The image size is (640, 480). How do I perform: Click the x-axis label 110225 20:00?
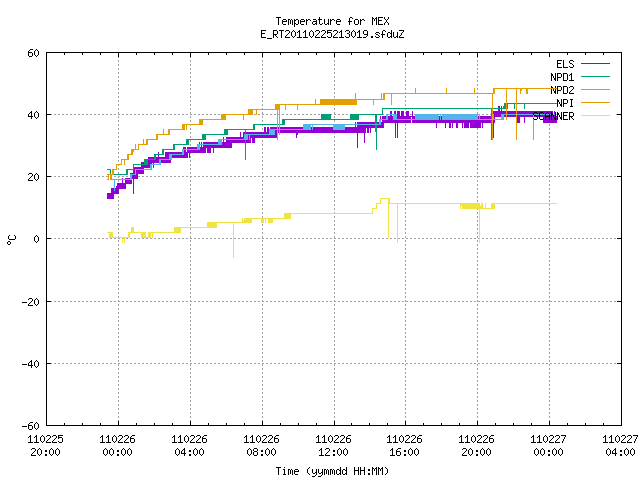pos(45,446)
